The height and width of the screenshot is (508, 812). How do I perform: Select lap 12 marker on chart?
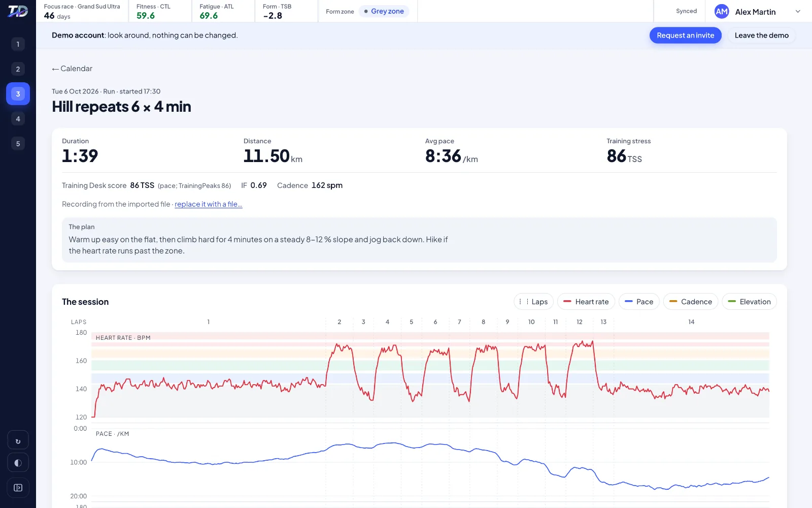[x=580, y=322]
